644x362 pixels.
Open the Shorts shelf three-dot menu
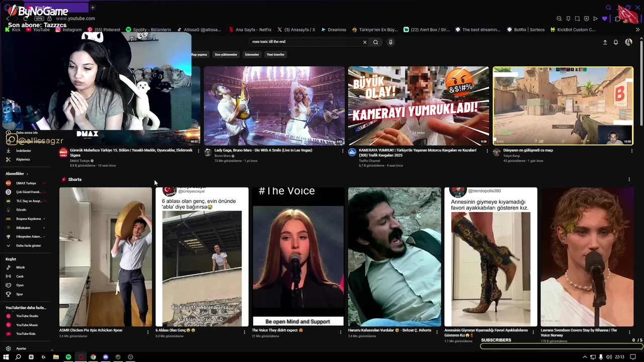(x=629, y=179)
